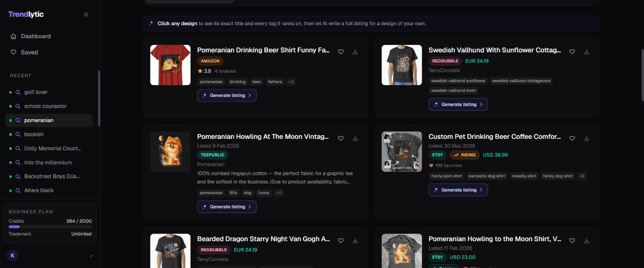Open the account menu chevron beside the K avatar

click(x=91, y=255)
